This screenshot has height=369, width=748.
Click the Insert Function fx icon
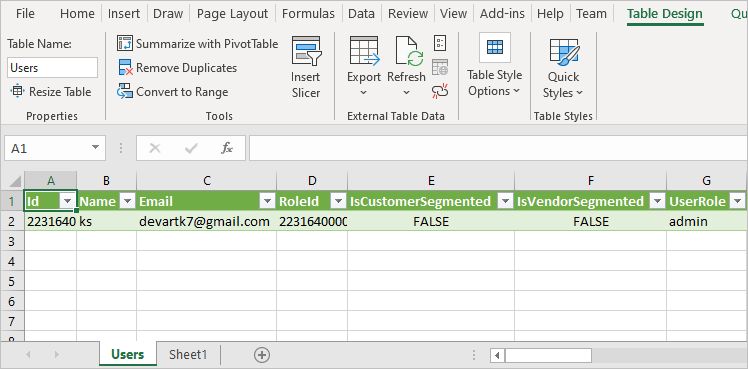(227, 148)
